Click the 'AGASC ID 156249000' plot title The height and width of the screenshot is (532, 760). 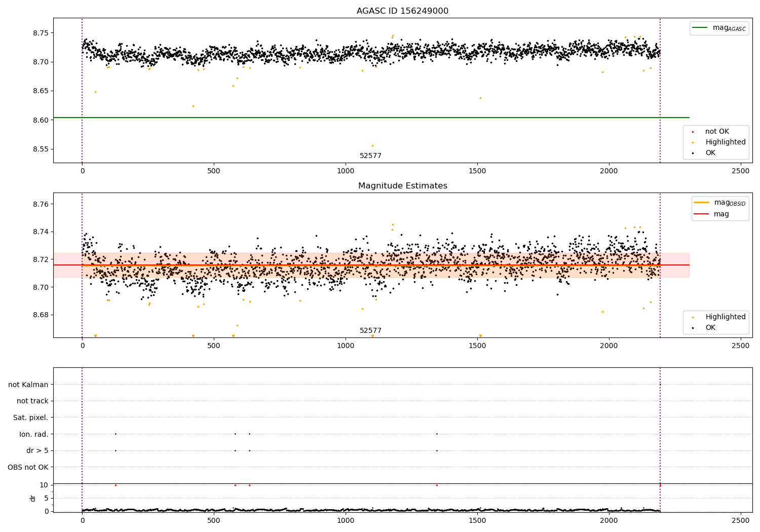(402, 11)
